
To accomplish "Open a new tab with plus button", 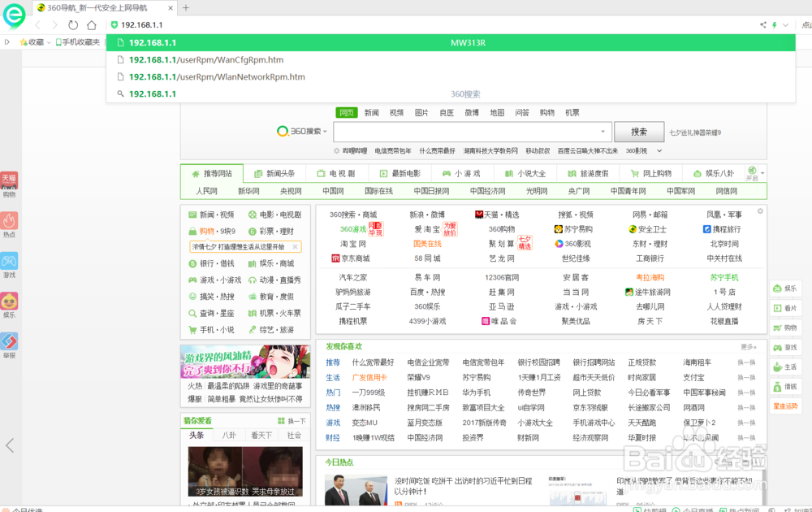I will pos(186,8).
